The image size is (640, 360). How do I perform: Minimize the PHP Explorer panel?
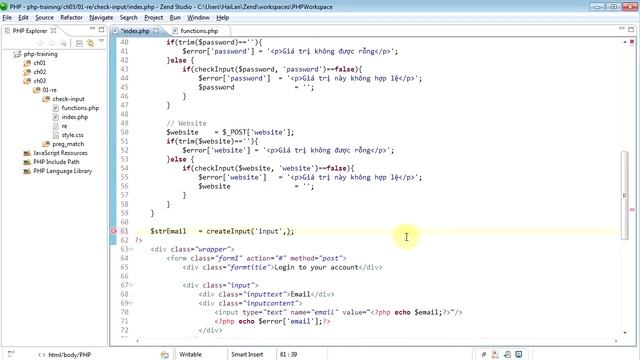[x=92, y=29]
